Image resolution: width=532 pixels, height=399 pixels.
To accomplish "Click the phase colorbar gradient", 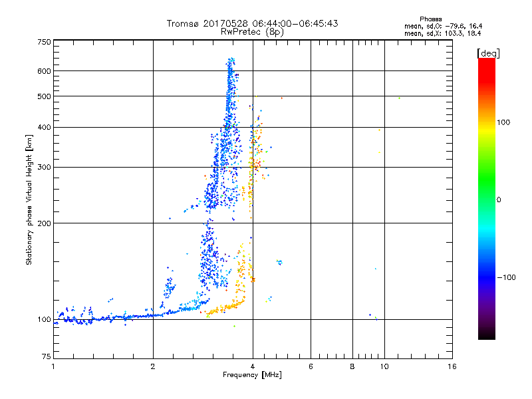I will coord(487,198).
